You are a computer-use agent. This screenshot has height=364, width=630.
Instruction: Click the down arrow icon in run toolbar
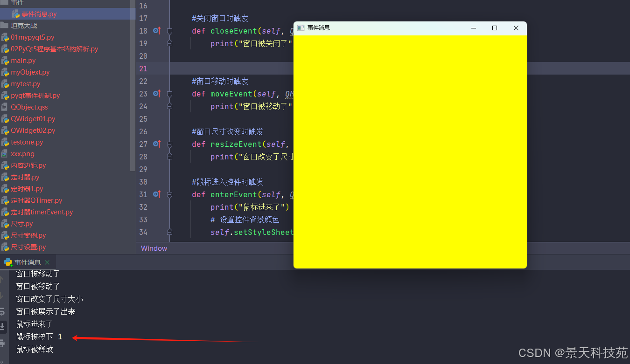point(3,295)
